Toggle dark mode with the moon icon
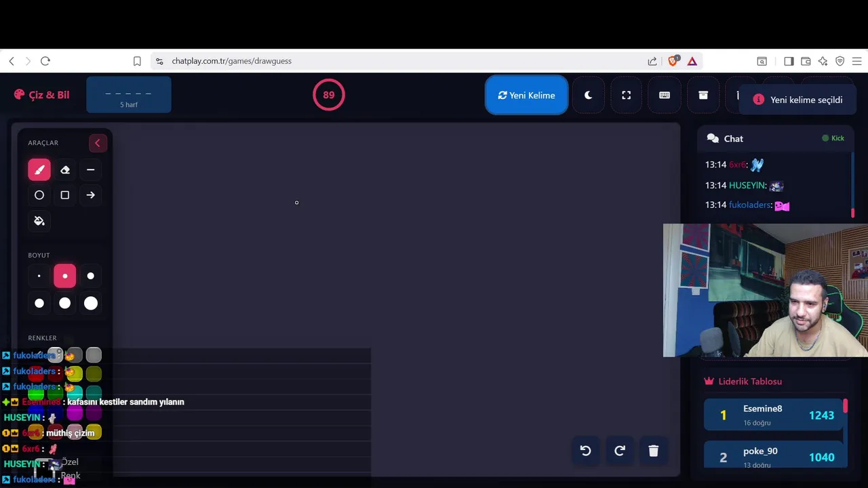Viewport: 868px width, 488px height. point(589,96)
